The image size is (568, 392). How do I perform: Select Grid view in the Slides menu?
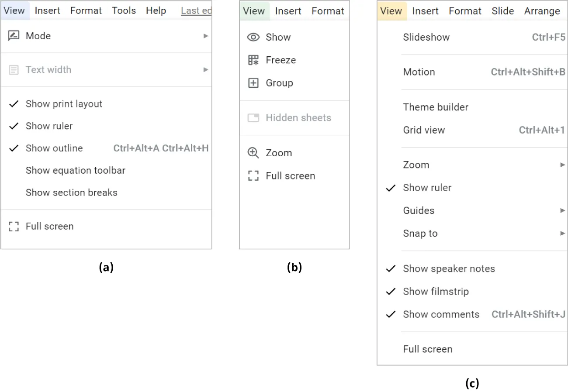(424, 130)
